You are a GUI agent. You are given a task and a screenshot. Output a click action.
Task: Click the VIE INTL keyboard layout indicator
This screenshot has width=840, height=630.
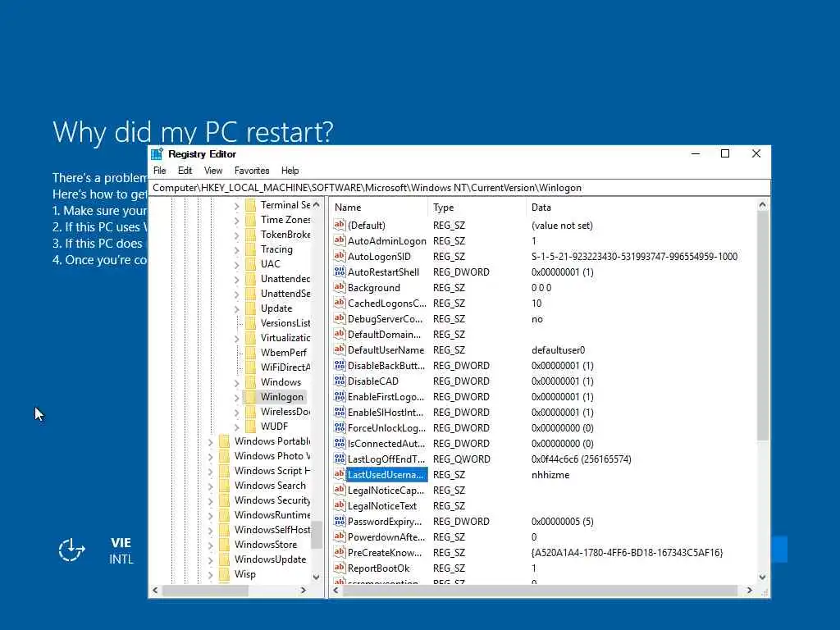121,550
